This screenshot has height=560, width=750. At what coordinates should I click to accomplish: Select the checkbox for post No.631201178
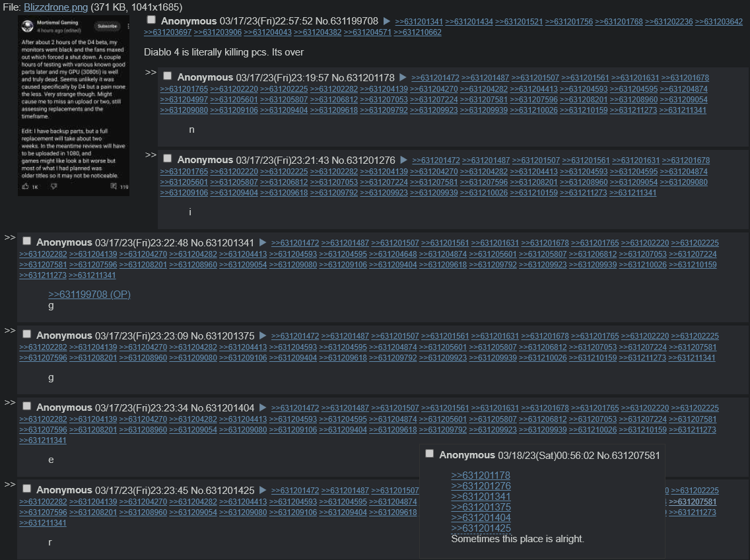tap(168, 76)
